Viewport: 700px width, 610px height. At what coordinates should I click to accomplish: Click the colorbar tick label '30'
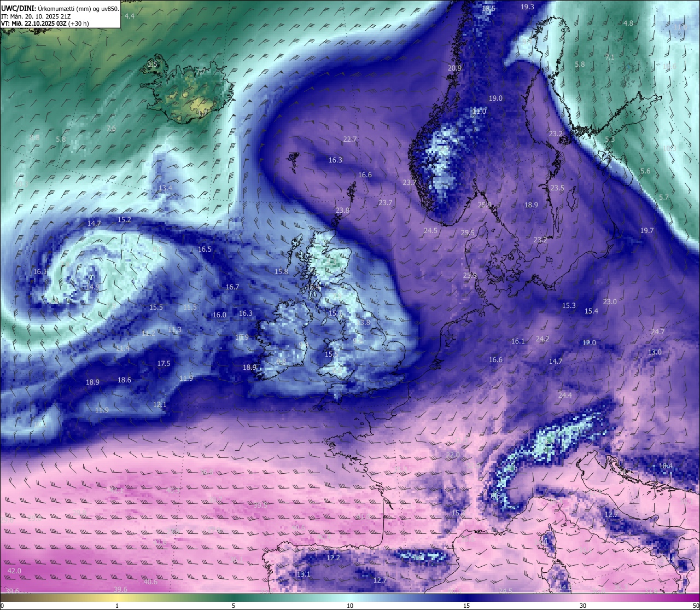(x=583, y=606)
